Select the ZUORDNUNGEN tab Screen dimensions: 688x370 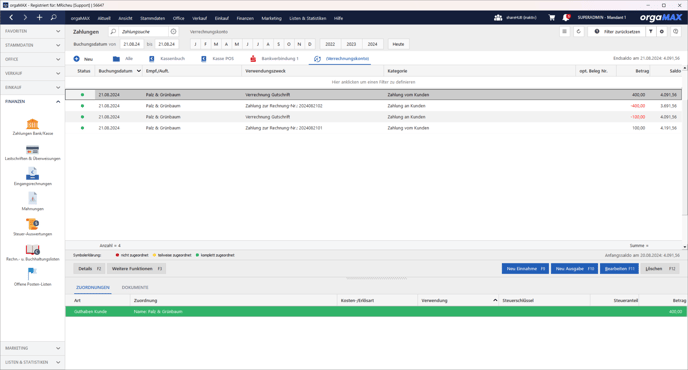pyautogui.click(x=93, y=287)
